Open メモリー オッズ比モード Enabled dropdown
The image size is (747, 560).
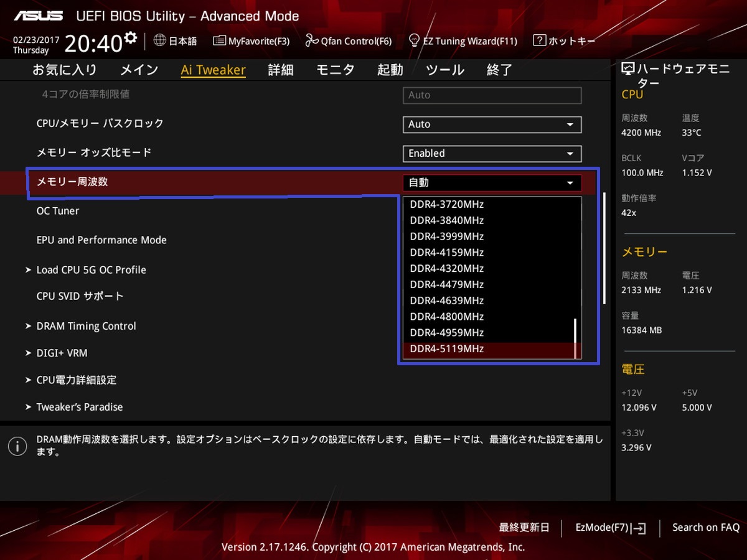pos(492,153)
